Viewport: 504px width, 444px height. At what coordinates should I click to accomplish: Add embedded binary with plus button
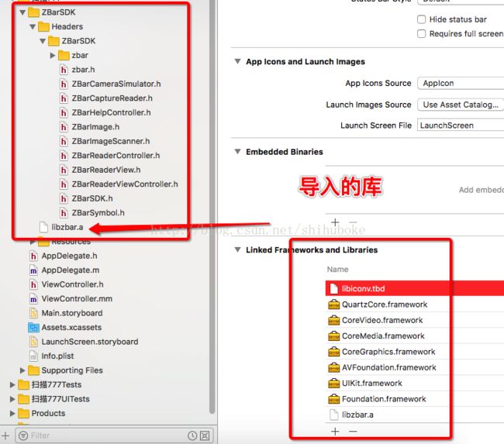[335, 222]
